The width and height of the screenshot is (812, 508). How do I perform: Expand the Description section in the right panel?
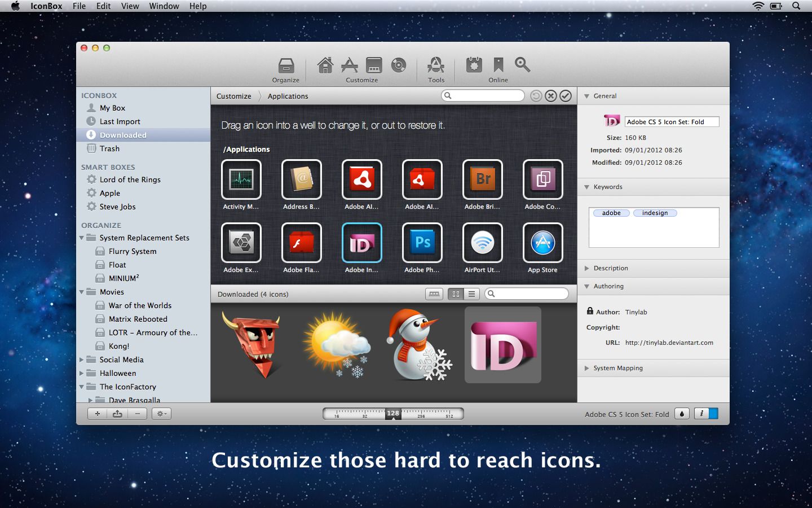point(586,268)
